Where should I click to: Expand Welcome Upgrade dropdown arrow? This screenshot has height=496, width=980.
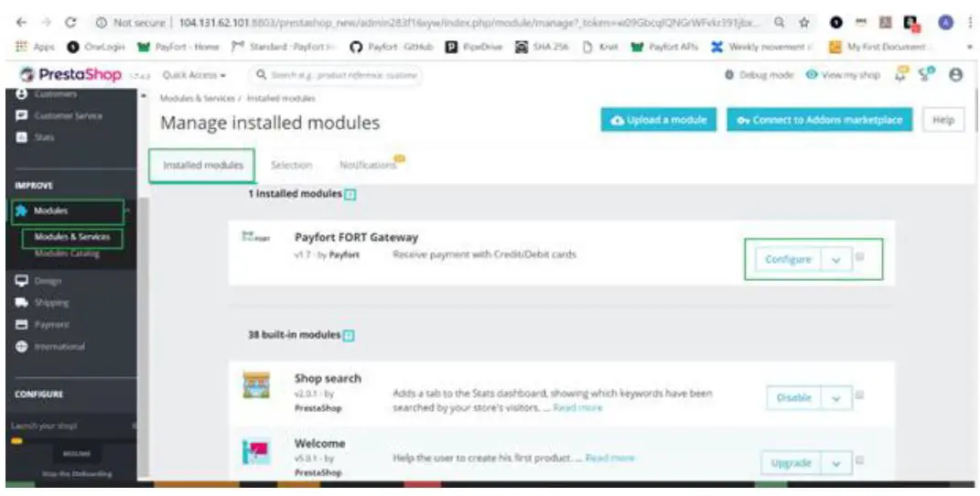[836, 464]
